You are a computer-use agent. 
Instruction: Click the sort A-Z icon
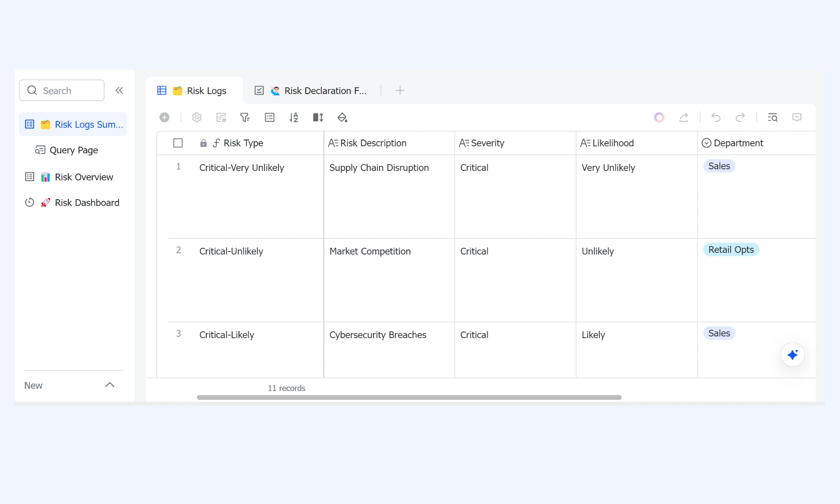coord(294,118)
